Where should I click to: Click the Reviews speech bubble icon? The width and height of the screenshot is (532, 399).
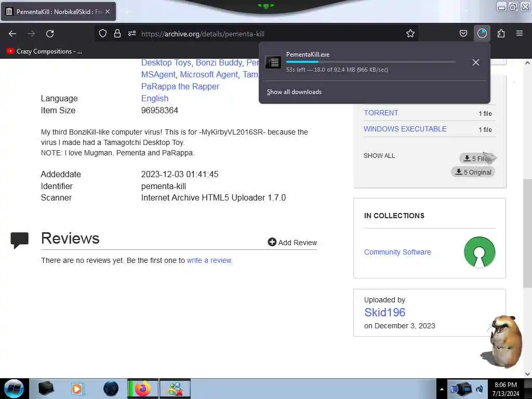coord(19,240)
